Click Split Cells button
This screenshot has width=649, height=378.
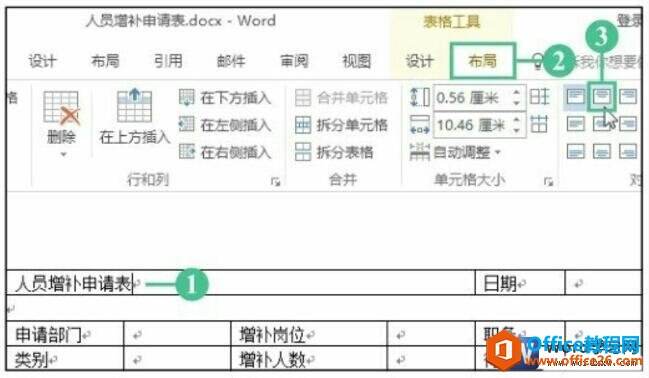341,125
